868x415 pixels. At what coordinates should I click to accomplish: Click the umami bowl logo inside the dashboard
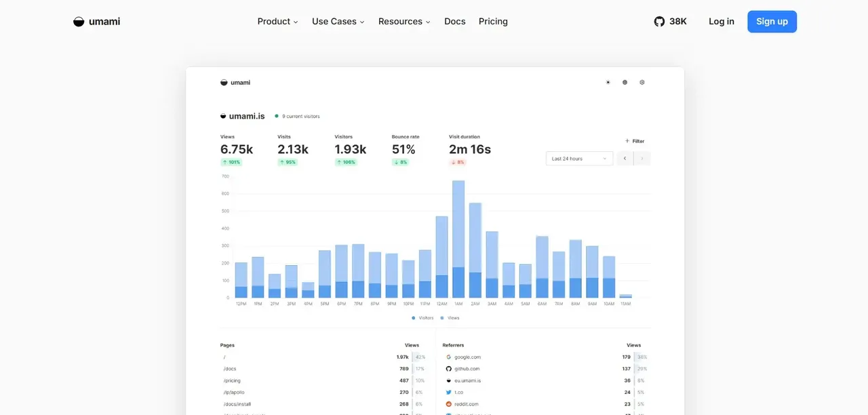tap(224, 83)
